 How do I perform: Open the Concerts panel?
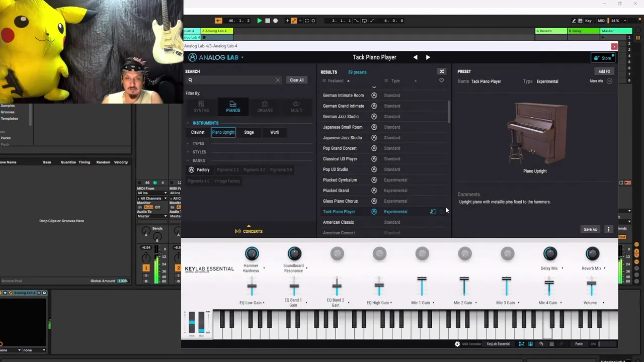(249, 231)
